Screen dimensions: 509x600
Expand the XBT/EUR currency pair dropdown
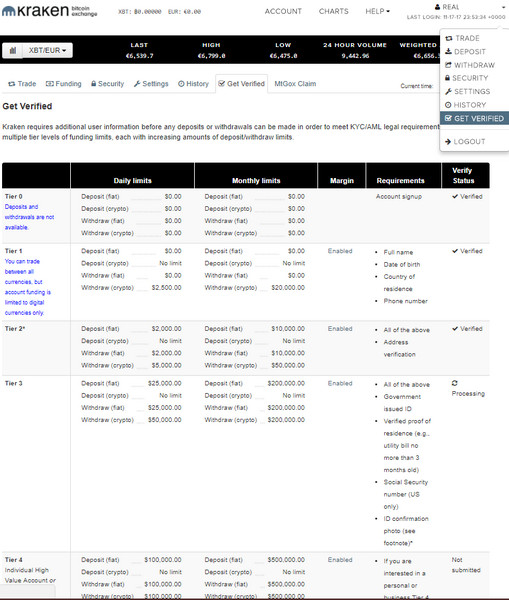point(47,51)
